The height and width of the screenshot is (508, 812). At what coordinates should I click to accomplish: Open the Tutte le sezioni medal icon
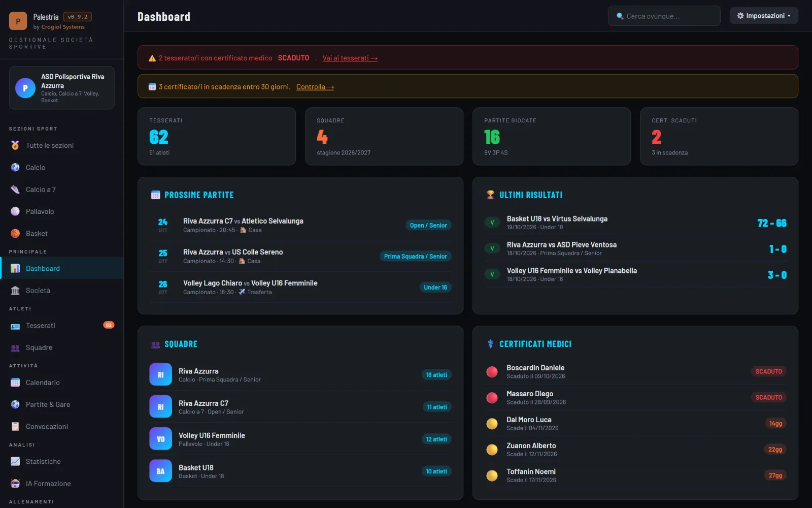(x=15, y=145)
